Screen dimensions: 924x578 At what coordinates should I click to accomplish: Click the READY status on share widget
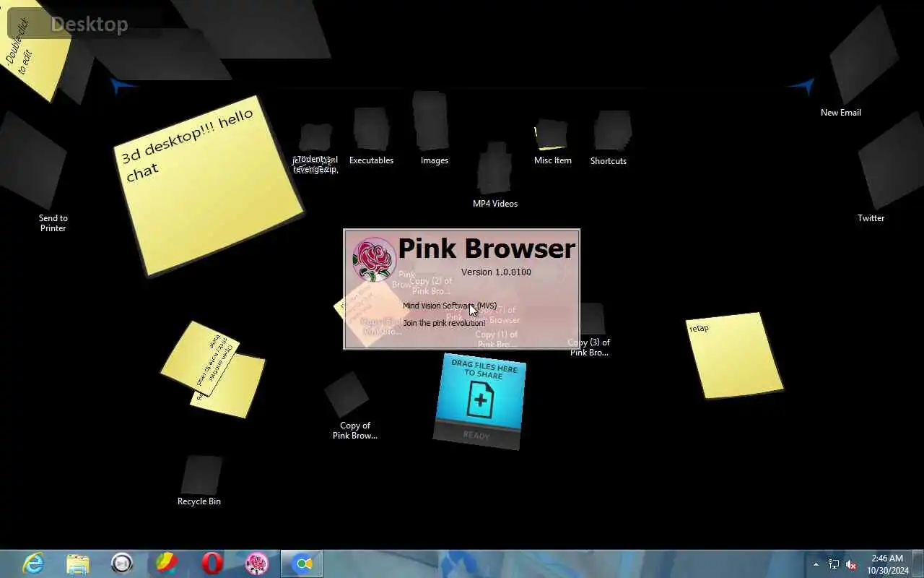pos(476,436)
